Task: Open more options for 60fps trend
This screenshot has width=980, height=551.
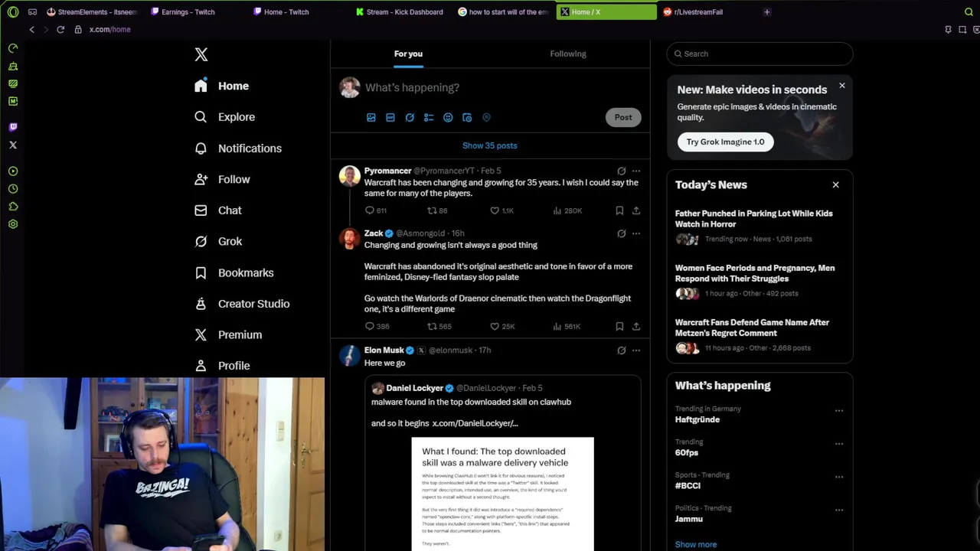Action: (x=839, y=443)
